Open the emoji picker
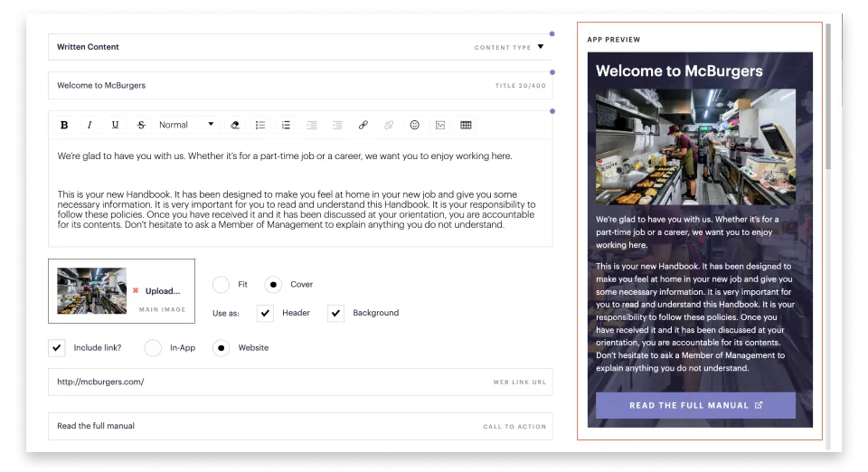 click(415, 125)
